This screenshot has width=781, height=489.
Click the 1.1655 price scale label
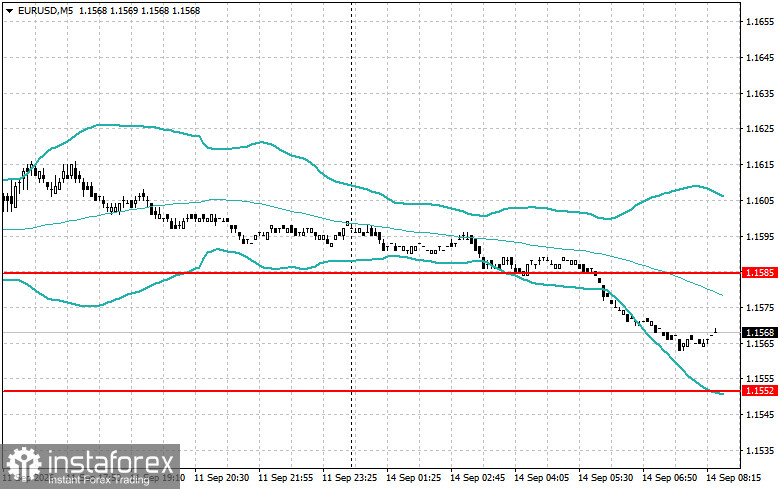coord(760,22)
